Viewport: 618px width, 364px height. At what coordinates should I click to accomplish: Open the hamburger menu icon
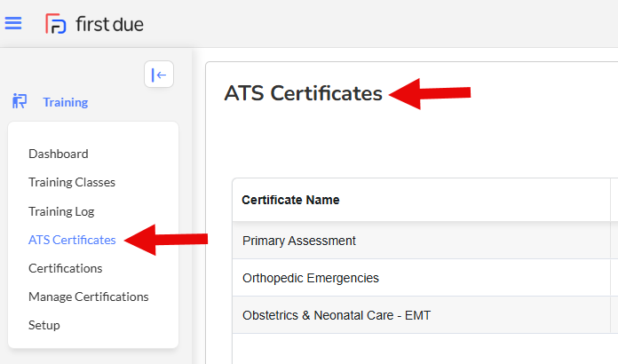[x=13, y=23]
